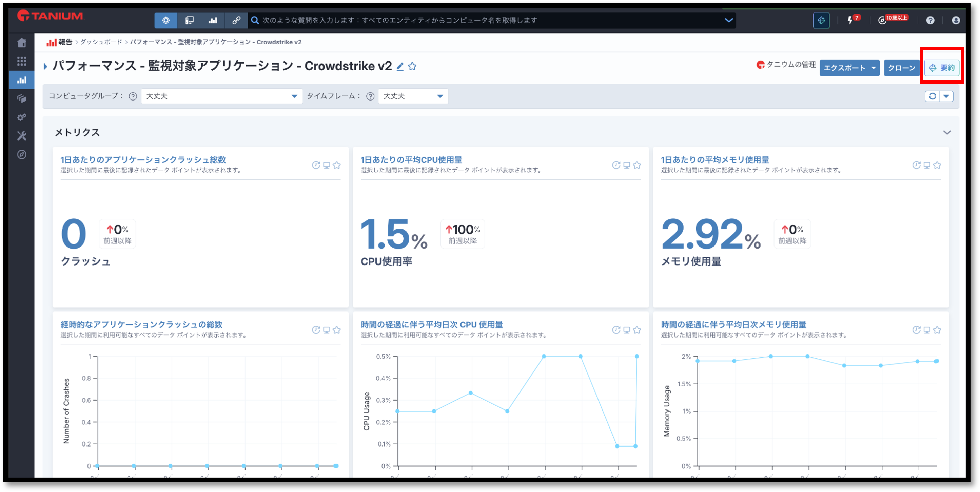Star the 1日あたりの平均CPU使用量 panel
980x492 pixels.
pos(637,165)
